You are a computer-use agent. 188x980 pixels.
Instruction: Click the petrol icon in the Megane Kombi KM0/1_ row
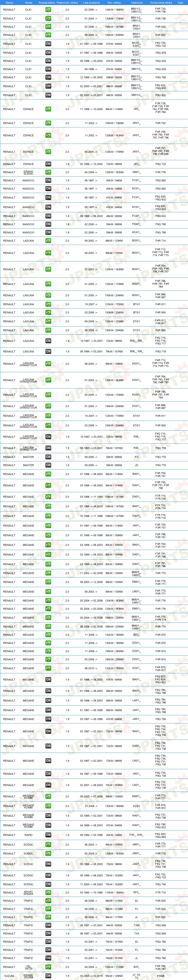[48, 796]
